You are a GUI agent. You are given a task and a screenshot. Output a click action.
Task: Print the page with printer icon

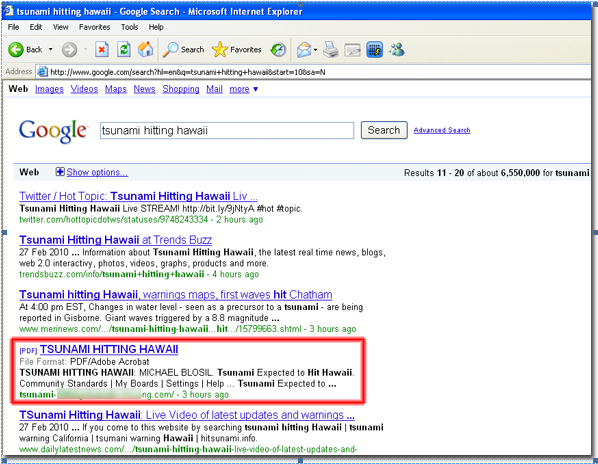tap(331, 50)
